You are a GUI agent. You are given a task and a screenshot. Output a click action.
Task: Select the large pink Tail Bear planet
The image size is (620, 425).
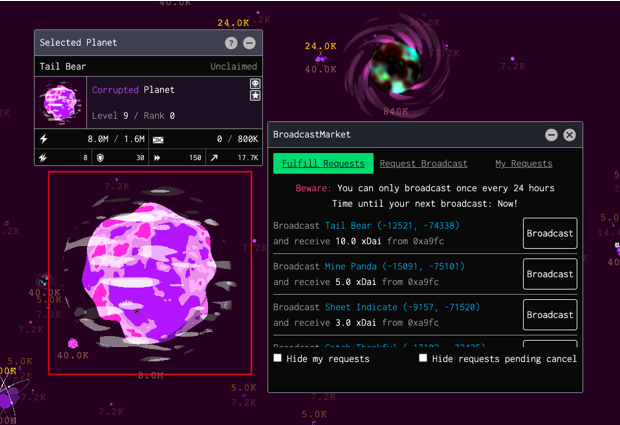[x=150, y=273]
